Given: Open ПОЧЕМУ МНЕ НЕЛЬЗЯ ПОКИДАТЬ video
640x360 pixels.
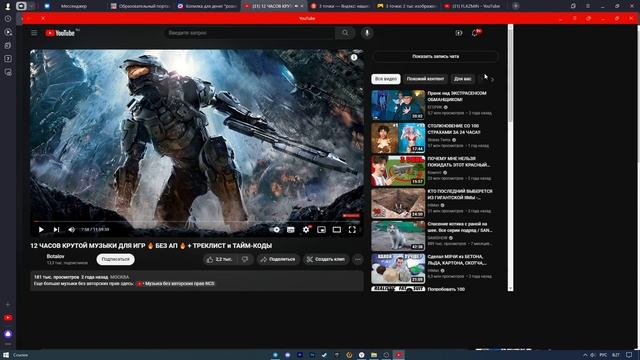Looking at the screenshot, I should point(398,171).
